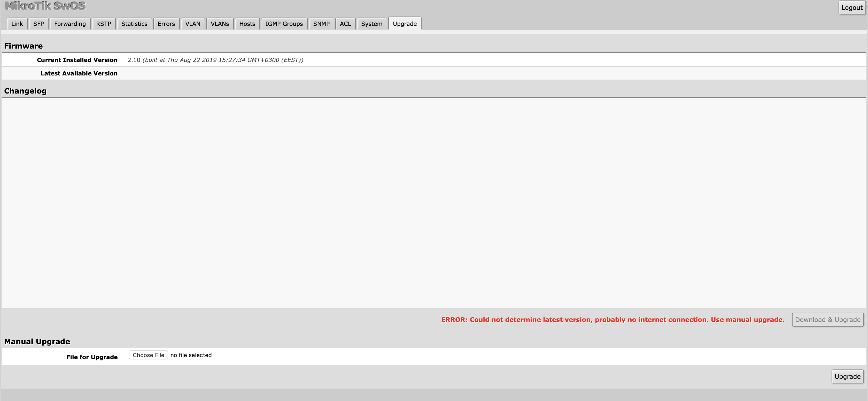The height and width of the screenshot is (401, 868).
Task: Switch to IGMP Groups tab
Action: [x=284, y=24]
